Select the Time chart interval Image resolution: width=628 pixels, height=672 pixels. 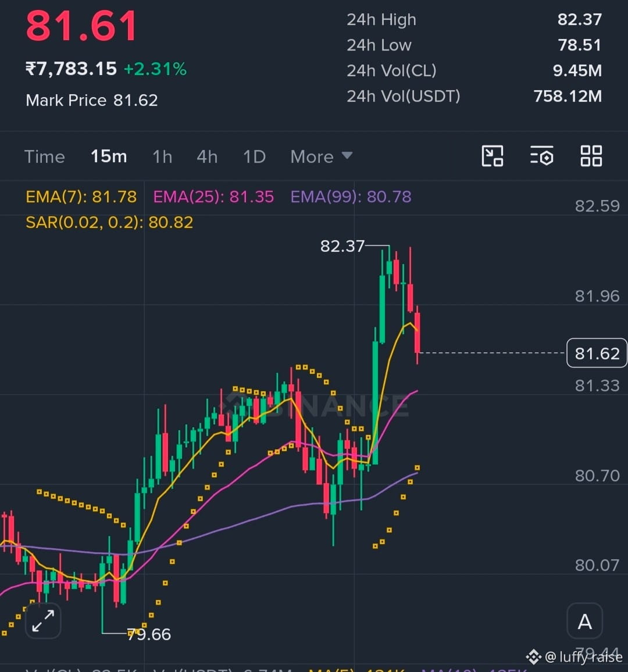[45, 157]
